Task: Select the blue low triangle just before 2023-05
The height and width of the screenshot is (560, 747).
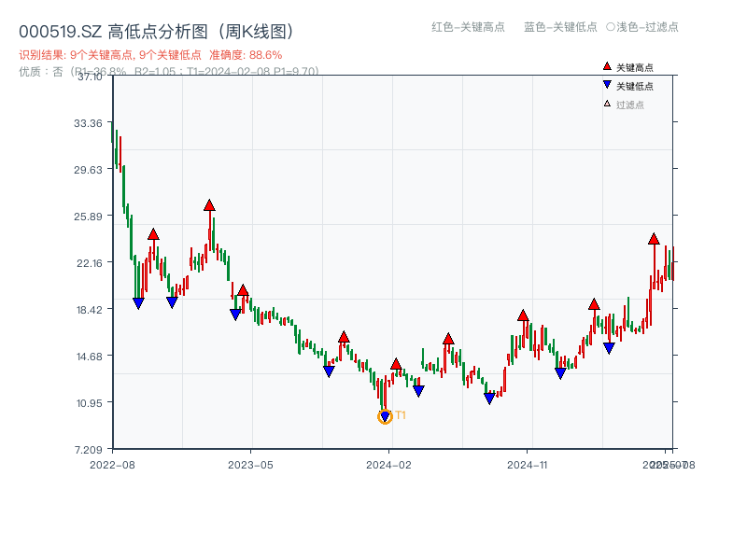Action: point(235,315)
